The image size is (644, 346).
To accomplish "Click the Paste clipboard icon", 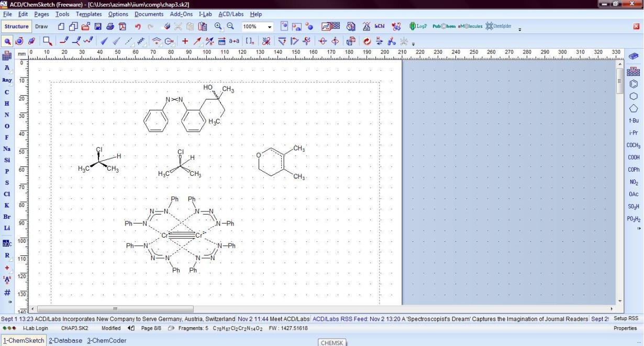I will tap(203, 26).
